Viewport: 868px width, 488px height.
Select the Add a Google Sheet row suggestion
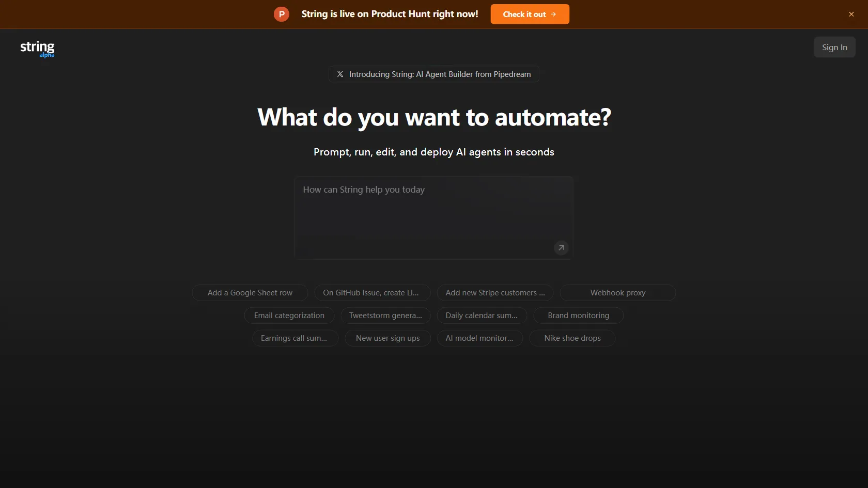[250, 293]
